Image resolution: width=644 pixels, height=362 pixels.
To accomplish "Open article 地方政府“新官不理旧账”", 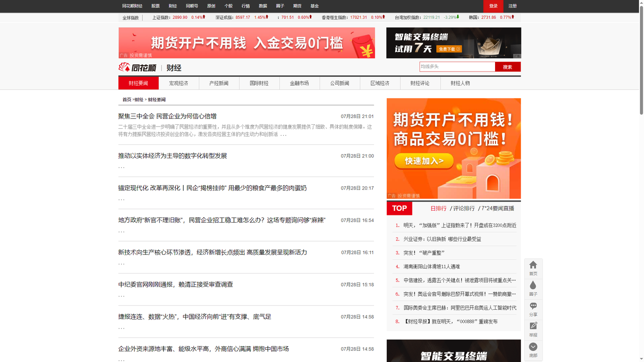I will [222, 220].
